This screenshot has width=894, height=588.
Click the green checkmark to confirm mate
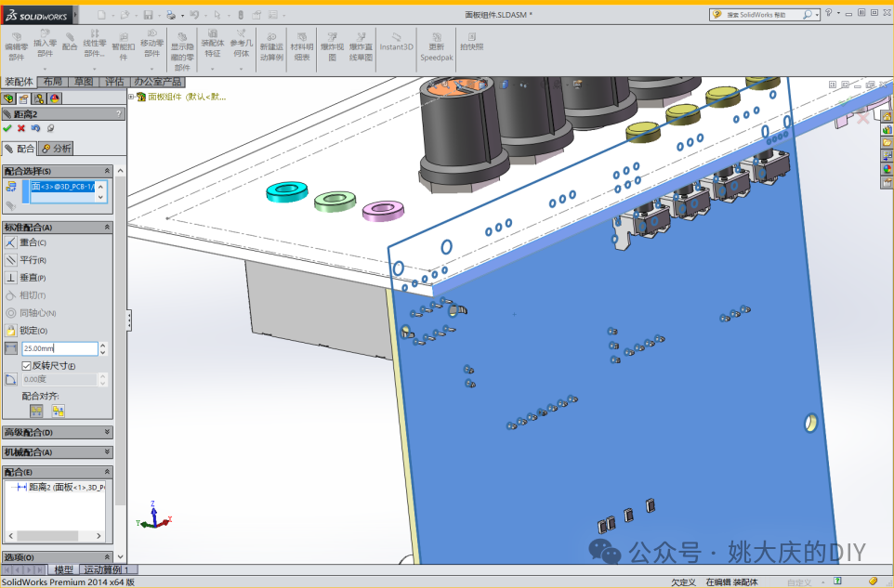point(7,128)
